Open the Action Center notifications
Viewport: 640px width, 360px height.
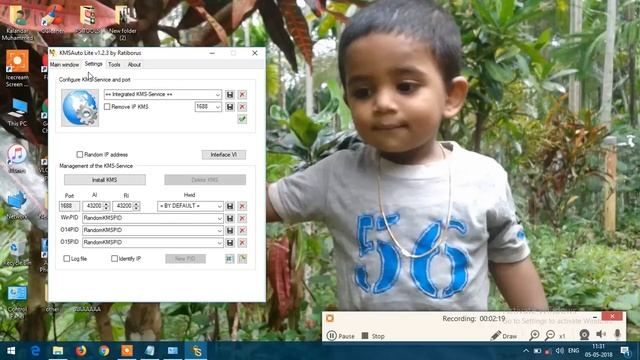click(x=624, y=351)
